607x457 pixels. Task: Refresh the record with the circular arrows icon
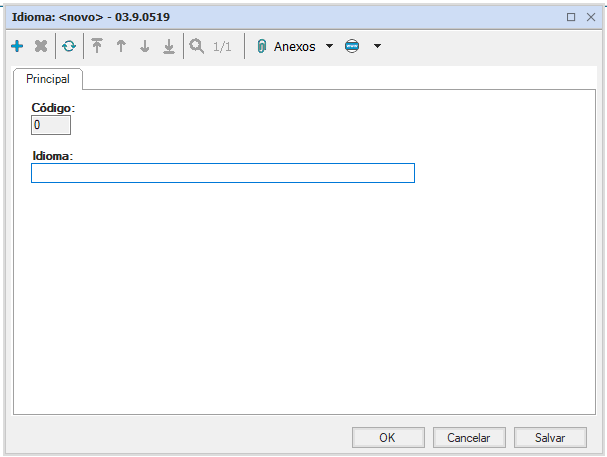click(x=68, y=46)
